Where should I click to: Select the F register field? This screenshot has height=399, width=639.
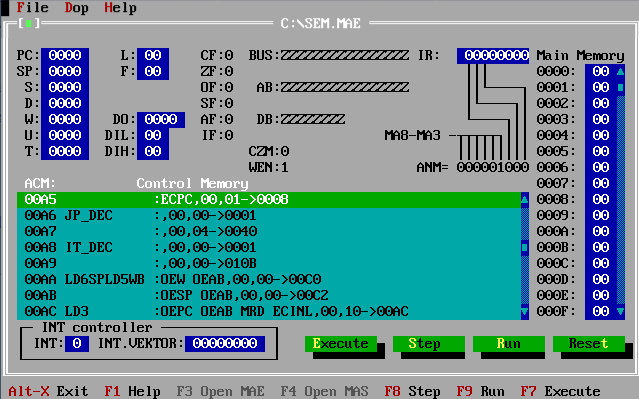tap(153, 71)
